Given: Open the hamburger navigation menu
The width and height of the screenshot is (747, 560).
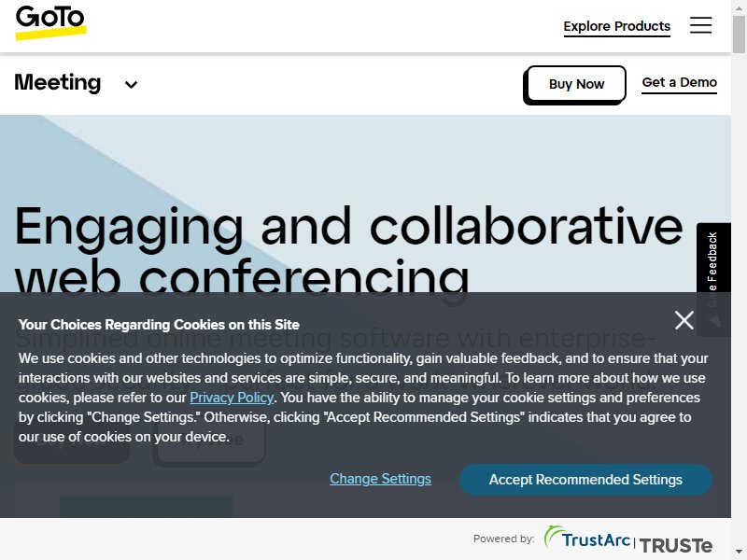Looking at the screenshot, I should (x=701, y=25).
